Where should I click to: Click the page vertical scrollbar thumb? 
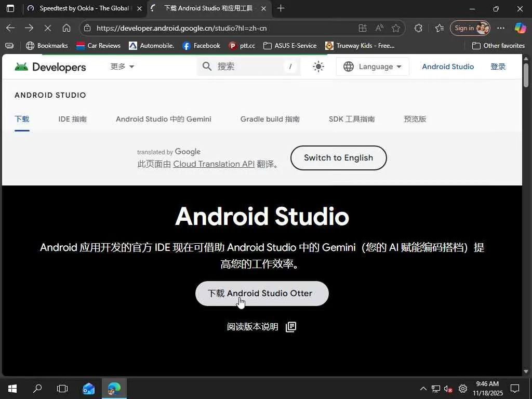pos(526,75)
